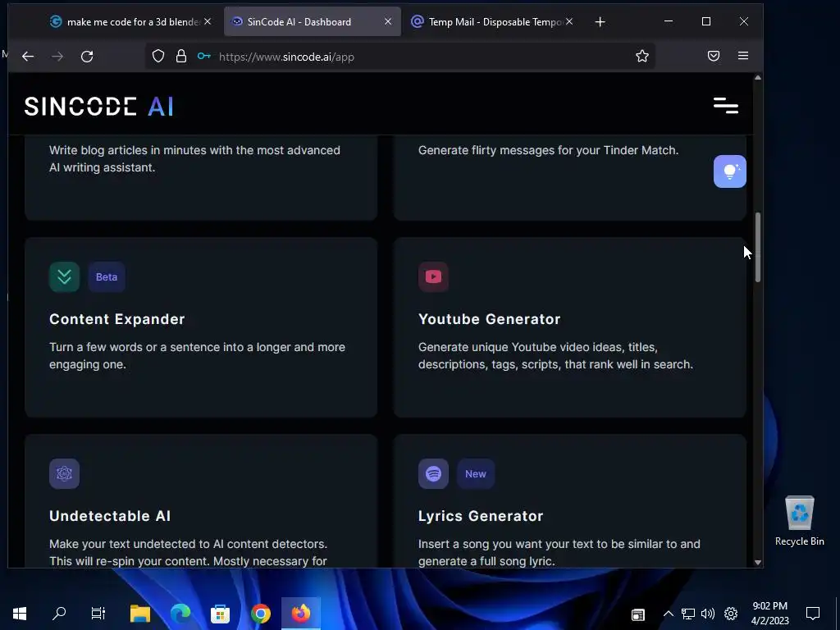Viewport: 840px width, 630px height.
Task: Select the SinCode AI Dashboard tab
Action: [x=313, y=22]
